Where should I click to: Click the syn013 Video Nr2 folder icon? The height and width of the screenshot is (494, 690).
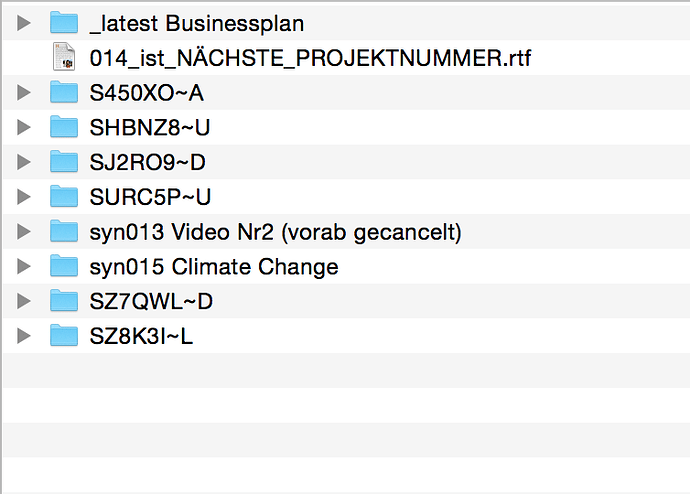coord(64,232)
